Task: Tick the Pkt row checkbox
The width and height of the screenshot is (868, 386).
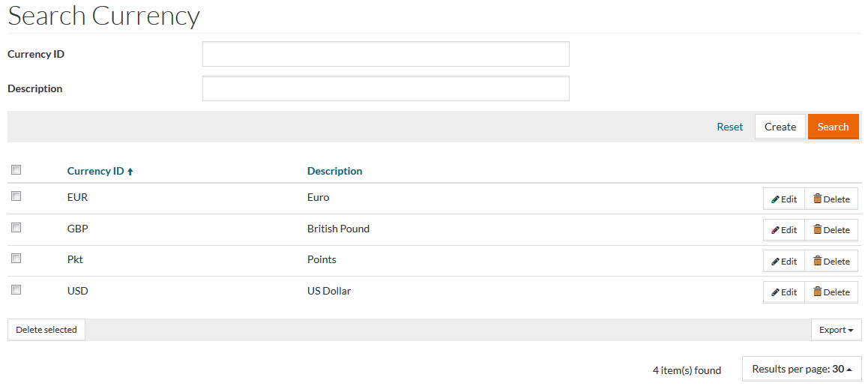Action: (16, 259)
